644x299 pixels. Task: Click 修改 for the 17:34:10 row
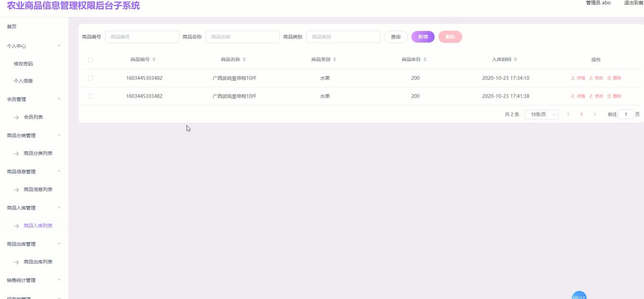point(596,78)
